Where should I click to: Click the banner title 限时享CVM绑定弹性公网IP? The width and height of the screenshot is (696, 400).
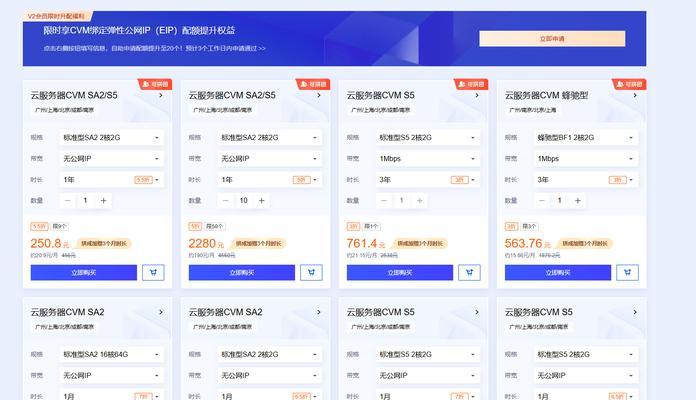coord(139,31)
